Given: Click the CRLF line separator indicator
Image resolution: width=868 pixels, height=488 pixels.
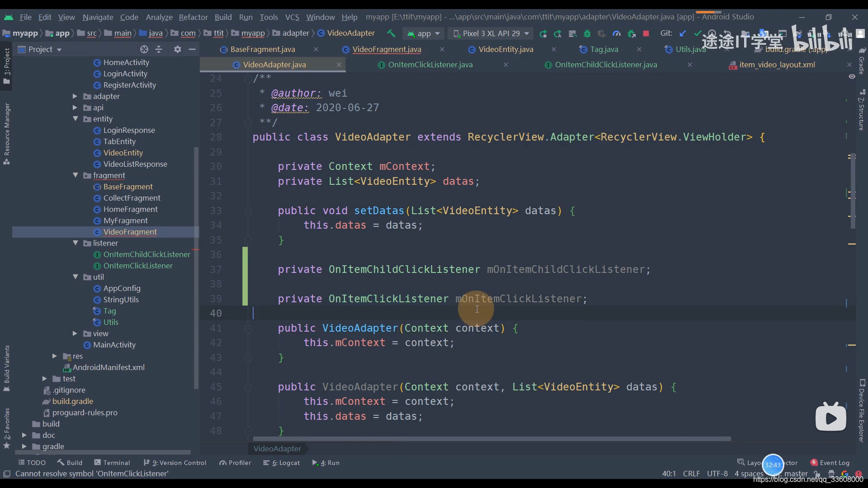Looking at the screenshot, I should click(691, 474).
